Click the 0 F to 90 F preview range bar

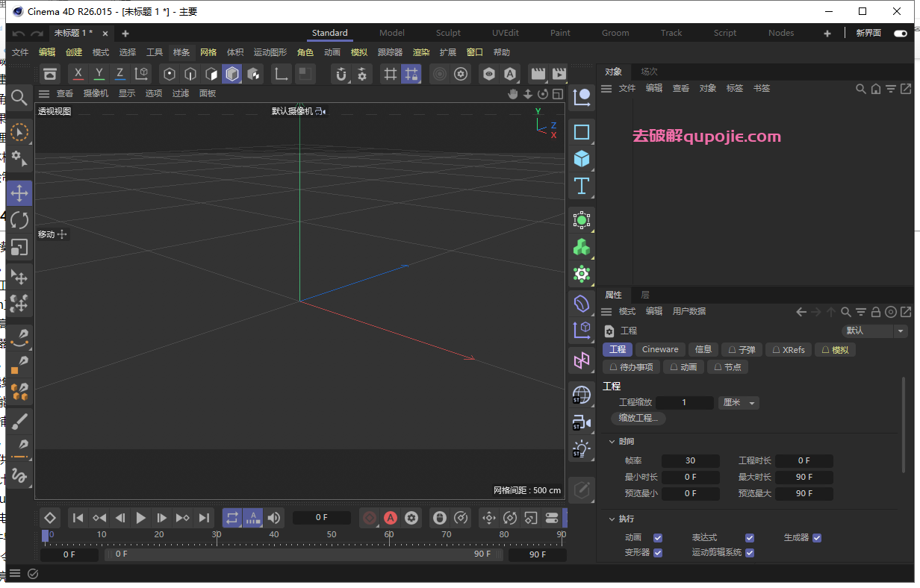click(x=303, y=554)
